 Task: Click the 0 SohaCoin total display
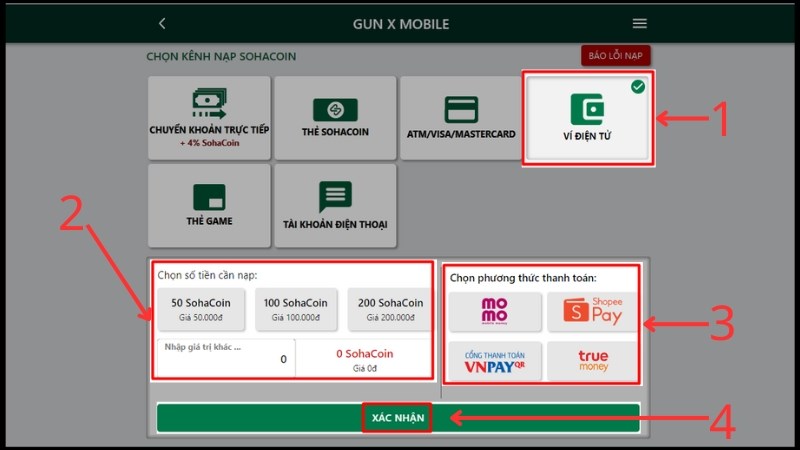tap(364, 358)
